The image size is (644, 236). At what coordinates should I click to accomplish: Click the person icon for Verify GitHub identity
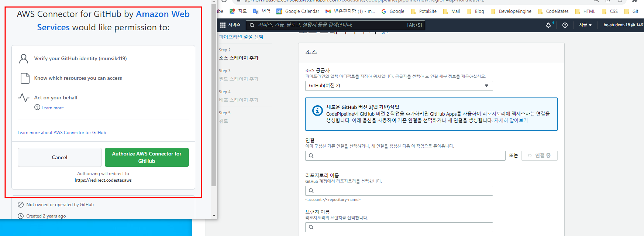(x=24, y=58)
